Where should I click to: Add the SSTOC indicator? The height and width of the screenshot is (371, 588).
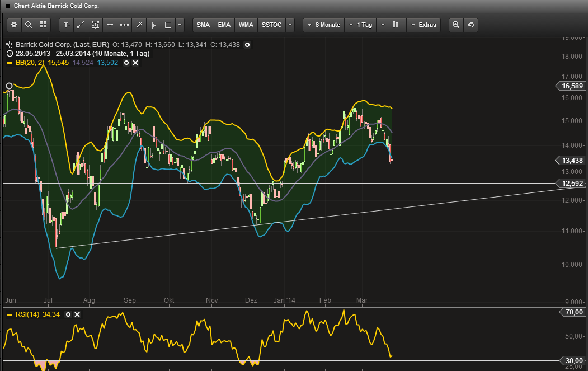271,25
